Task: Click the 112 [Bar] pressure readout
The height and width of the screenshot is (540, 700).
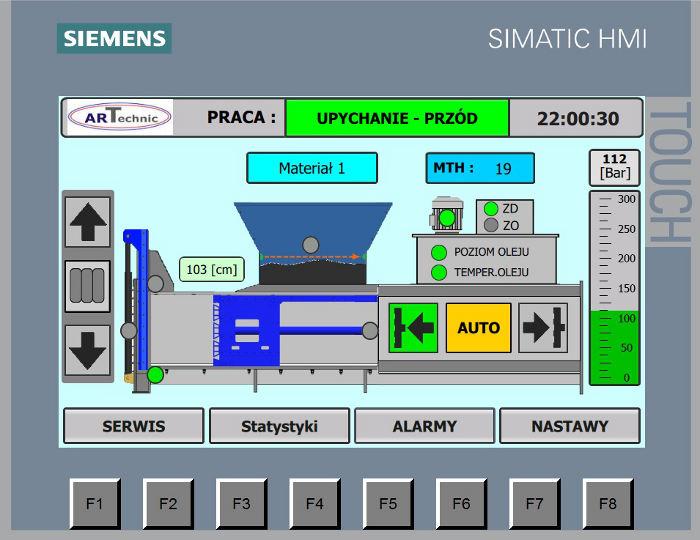Action: [x=615, y=167]
